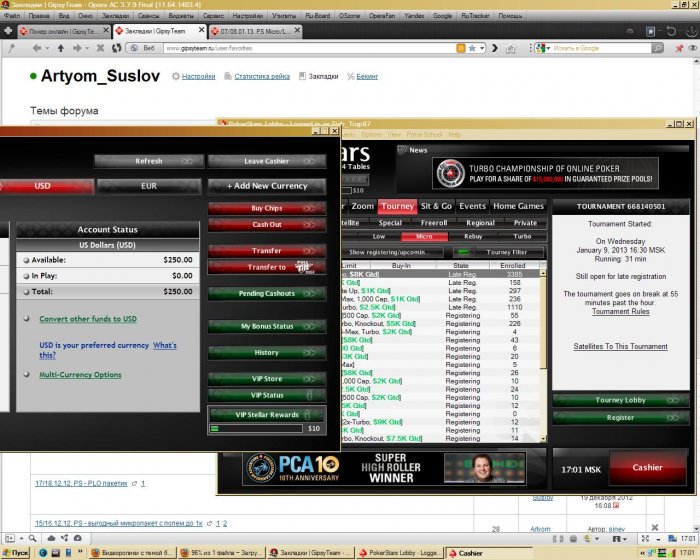Select the Freeroll tournament filter

pos(433,223)
